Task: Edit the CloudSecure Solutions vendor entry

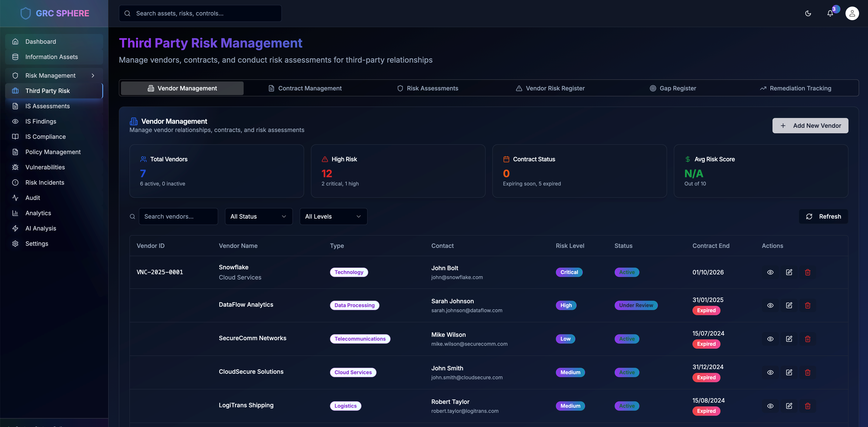Action: pos(789,372)
